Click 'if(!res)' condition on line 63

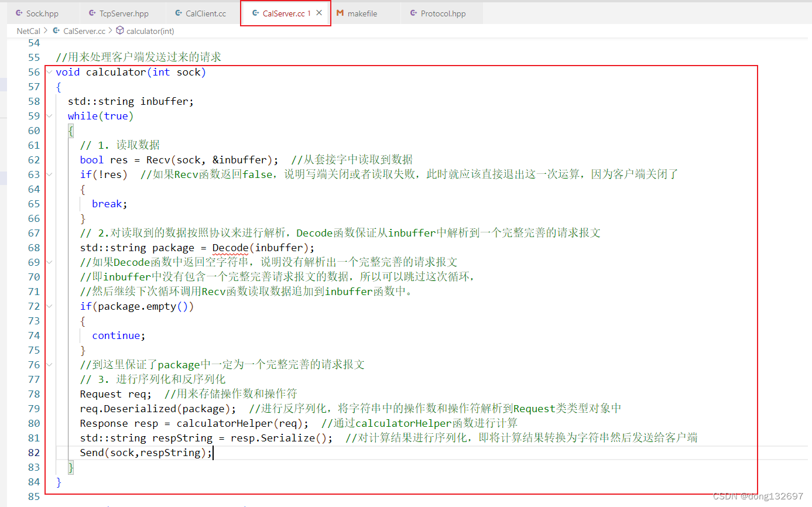(x=104, y=174)
